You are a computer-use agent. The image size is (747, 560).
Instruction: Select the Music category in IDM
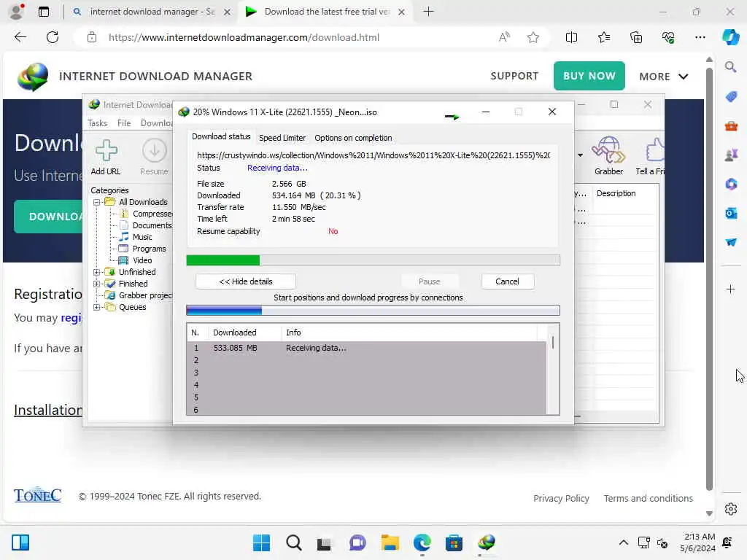coord(142,237)
